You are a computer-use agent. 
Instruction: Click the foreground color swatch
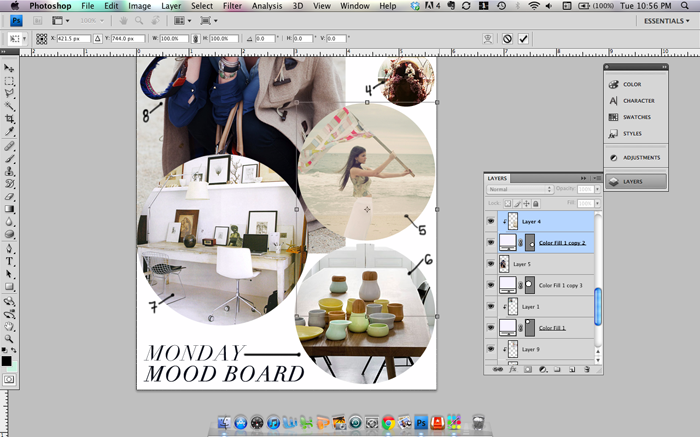pyautogui.click(x=7, y=358)
